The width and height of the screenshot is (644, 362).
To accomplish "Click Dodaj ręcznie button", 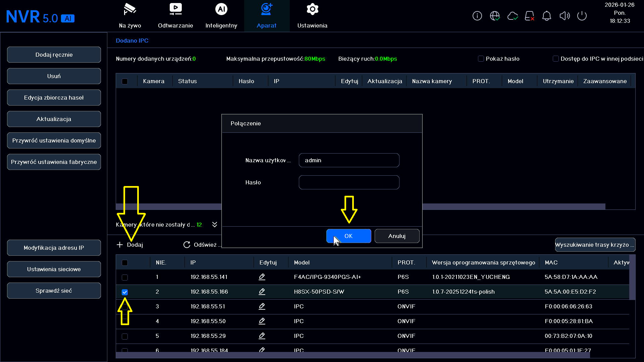I will coord(54,55).
